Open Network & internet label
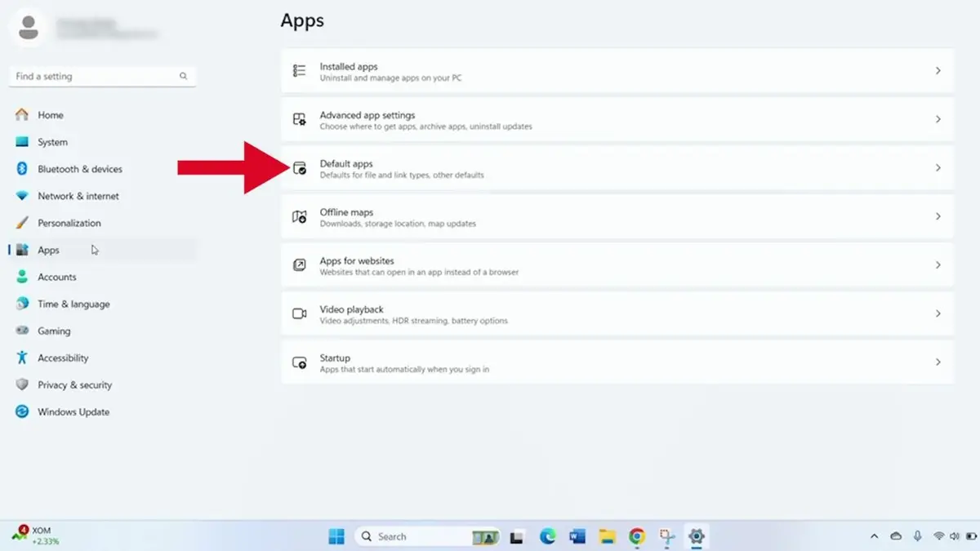This screenshot has height=551, width=980. click(x=78, y=196)
